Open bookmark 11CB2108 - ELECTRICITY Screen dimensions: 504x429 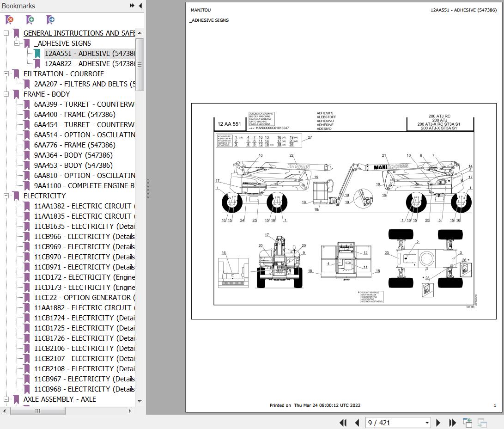point(85,369)
